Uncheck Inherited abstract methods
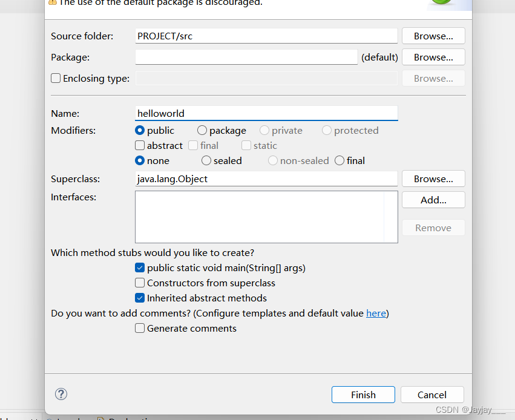Image resolution: width=515 pixels, height=420 pixels. point(140,298)
